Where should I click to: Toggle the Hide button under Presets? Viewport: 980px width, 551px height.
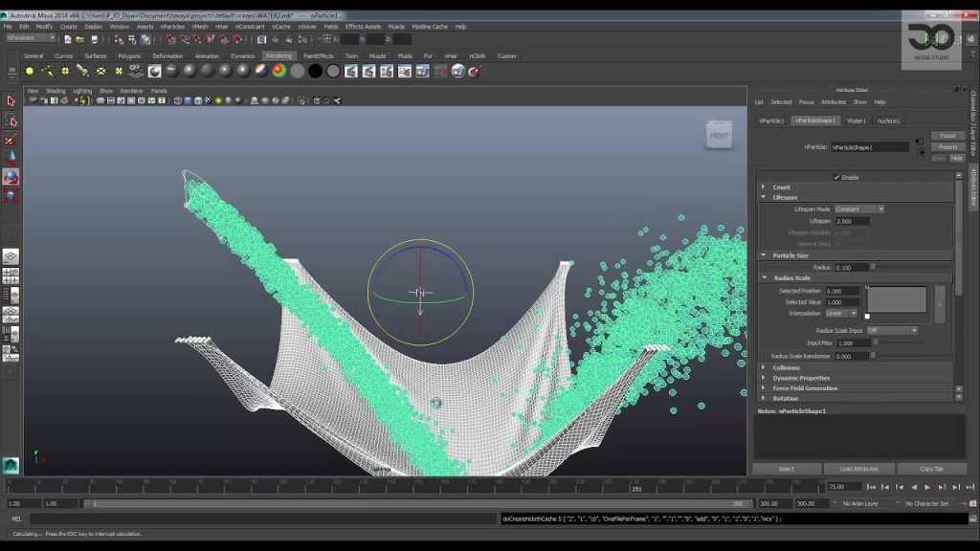pos(957,159)
